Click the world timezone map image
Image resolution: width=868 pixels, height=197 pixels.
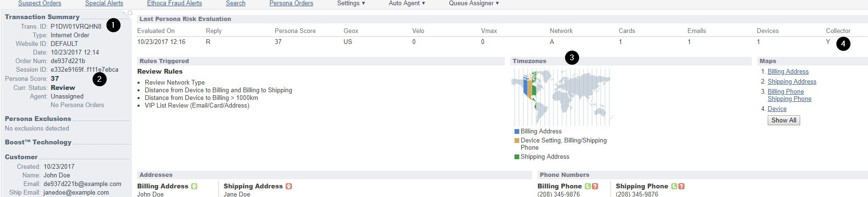[562, 98]
